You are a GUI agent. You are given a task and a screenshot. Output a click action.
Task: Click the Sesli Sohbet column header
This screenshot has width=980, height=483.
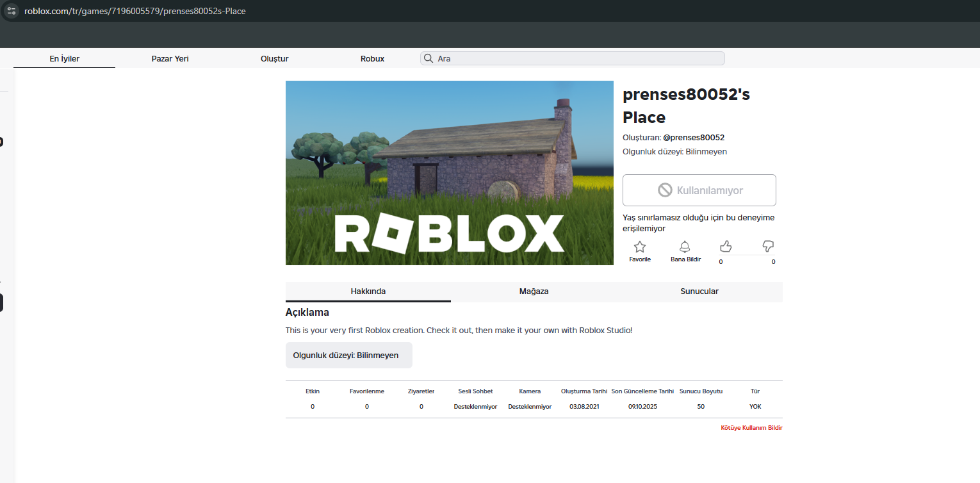pos(475,391)
